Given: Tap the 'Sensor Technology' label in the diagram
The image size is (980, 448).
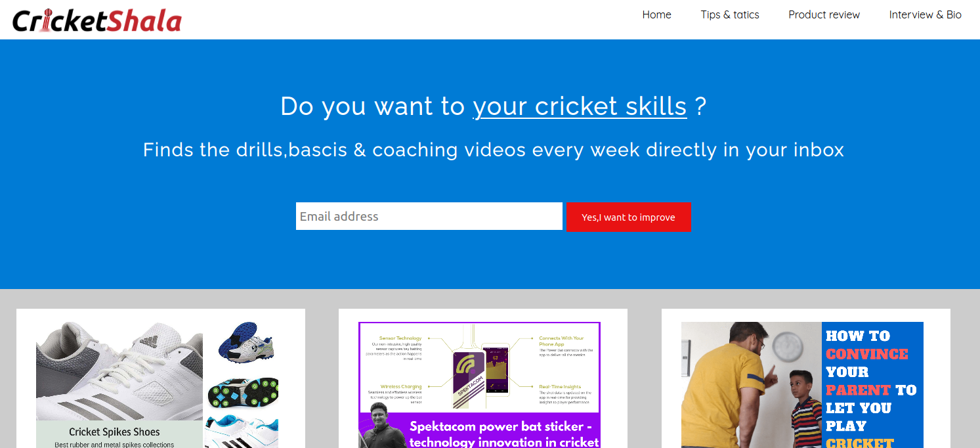Looking at the screenshot, I should (400, 338).
